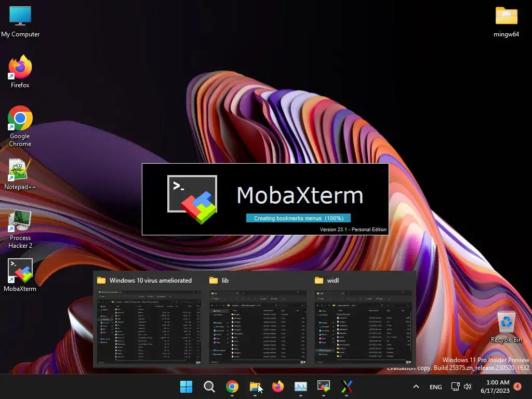Show hidden system tray icons
Screen dimensions: 532x399
point(416,387)
